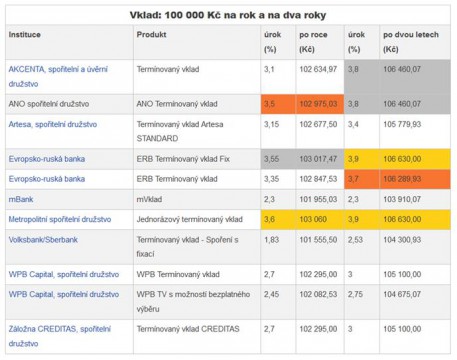Image resolution: width=457 pixels, height=360 pixels.
Task: Open WPB Capital link in WPB TV row
Action: 64,294
